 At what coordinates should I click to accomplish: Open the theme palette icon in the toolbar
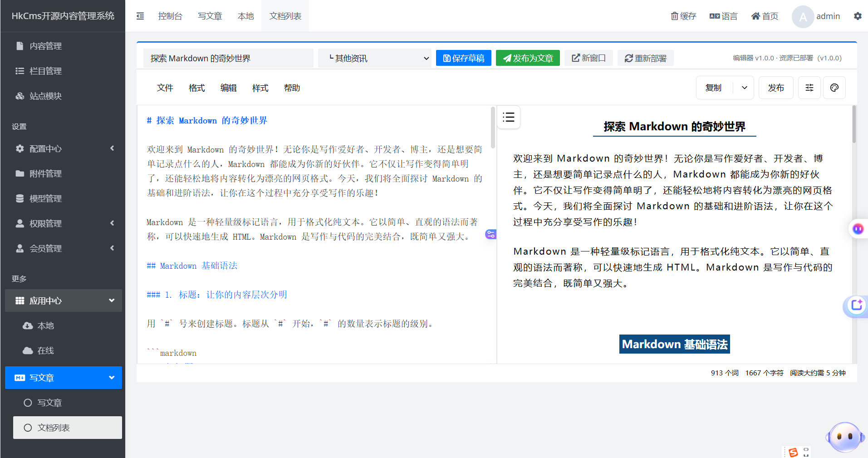[x=834, y=88]
